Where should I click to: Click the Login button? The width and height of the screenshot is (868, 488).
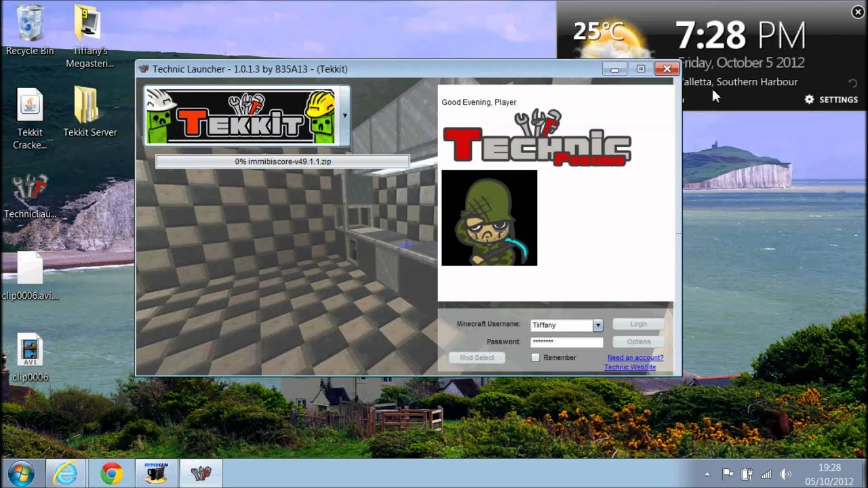click(x=638, y=324)
